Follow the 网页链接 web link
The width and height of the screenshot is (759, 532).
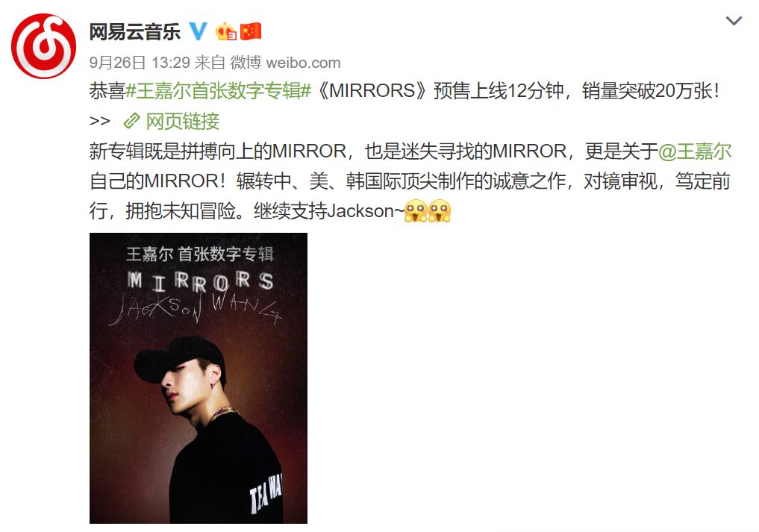[x=183, y=121]
